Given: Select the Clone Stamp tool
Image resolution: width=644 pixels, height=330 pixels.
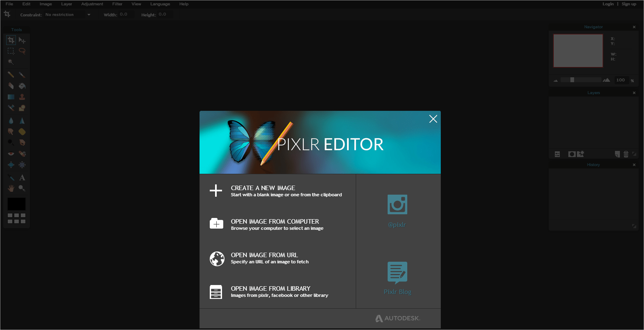Looking at the screenshot, I should tap(22, 97).
